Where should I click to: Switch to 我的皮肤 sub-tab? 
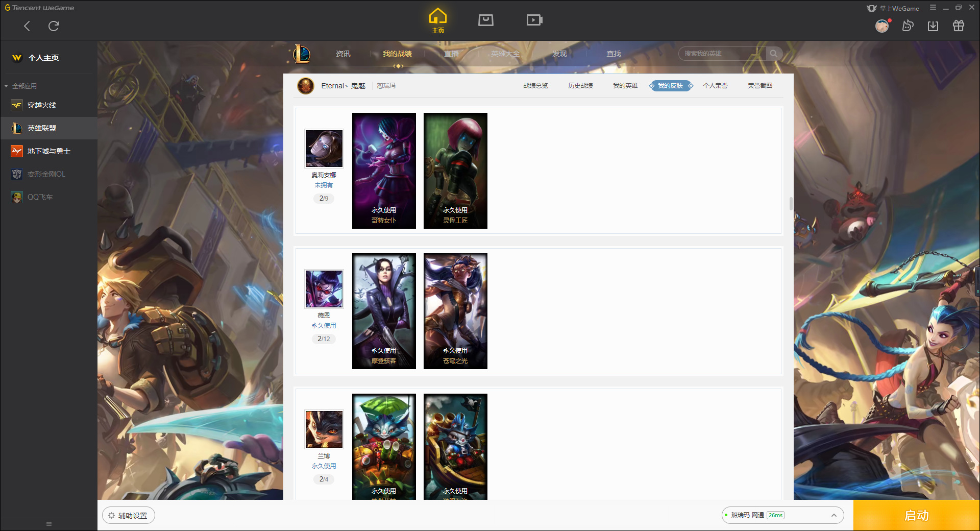click(670, 86)
